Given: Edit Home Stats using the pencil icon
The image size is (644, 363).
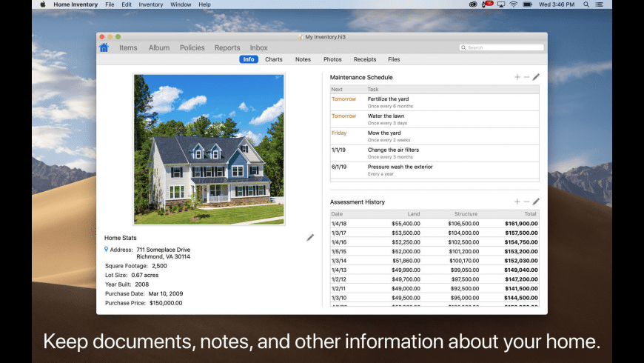Looking at the screenshot, I should click(310, 238).
